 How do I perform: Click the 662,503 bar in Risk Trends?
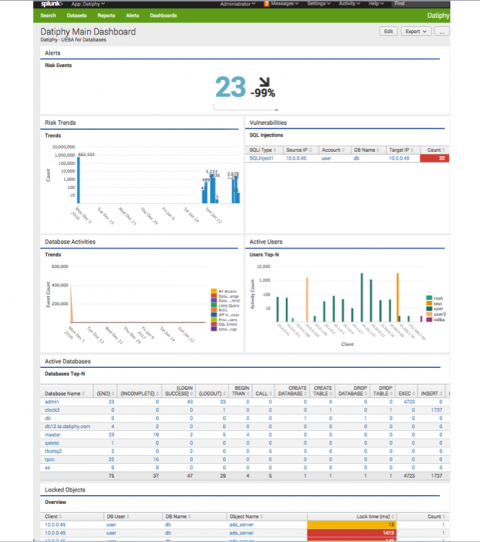pos(78,180)
